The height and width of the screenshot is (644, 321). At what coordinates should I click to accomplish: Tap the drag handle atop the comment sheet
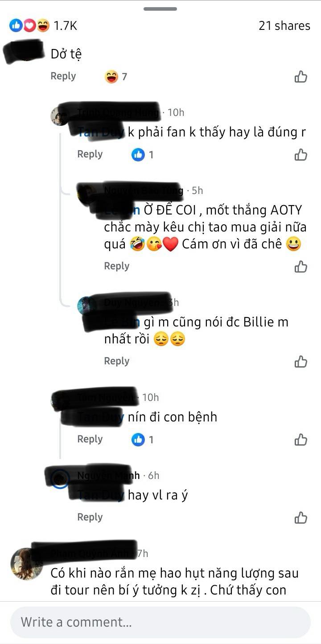click(x=160, y=9)
